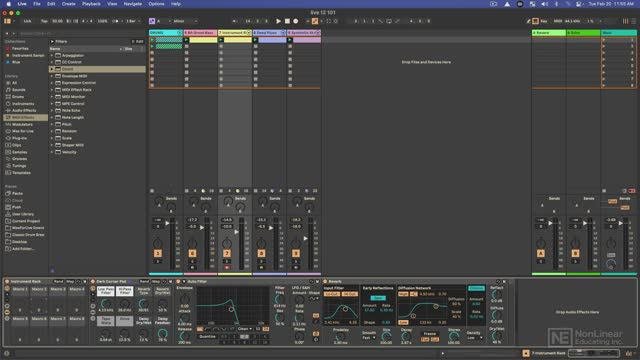Launch the yellow Instrument Rack clip
The height and width of the screenshot is (360, 640).
point(221,40)
